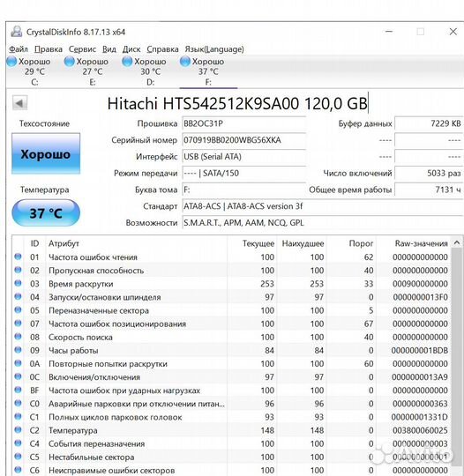The image size is (464, 476).
Task: Click the blue status orb for disk E:
Action: coord(70,62)
